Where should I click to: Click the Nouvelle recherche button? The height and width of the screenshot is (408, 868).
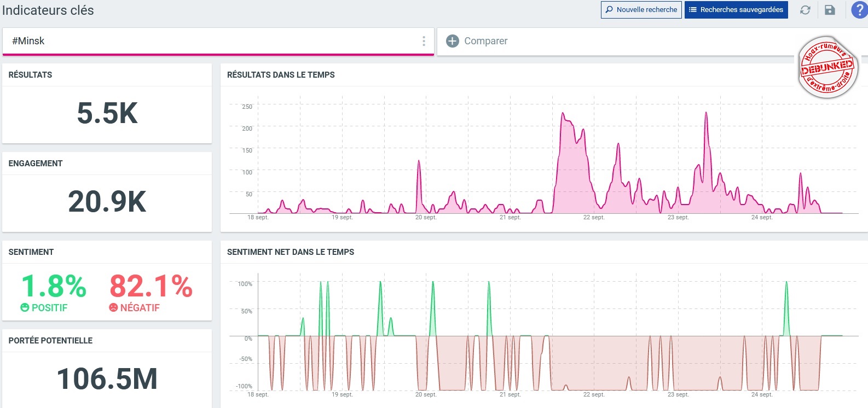(x=641, y=10)
